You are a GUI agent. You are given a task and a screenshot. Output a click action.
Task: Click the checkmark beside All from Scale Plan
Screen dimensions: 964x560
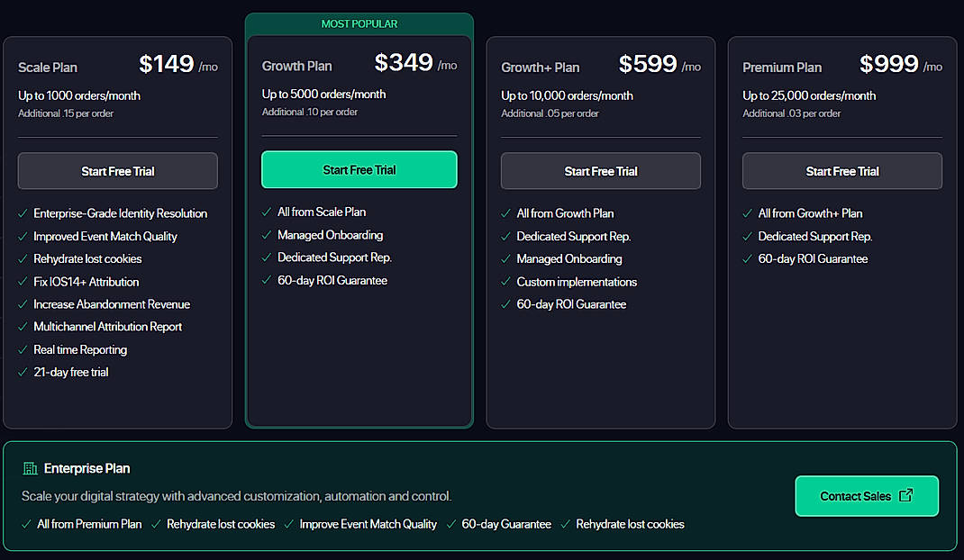[268, 212]
